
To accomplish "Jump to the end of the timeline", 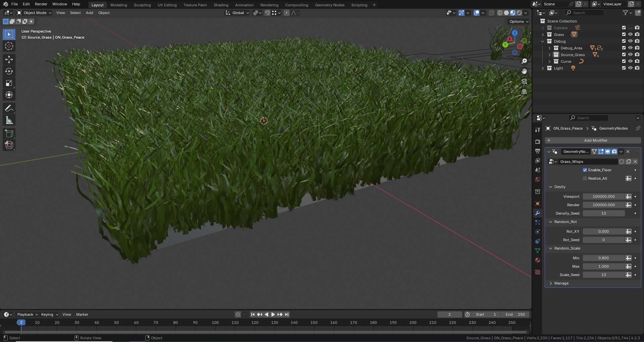I will [287, 314].
